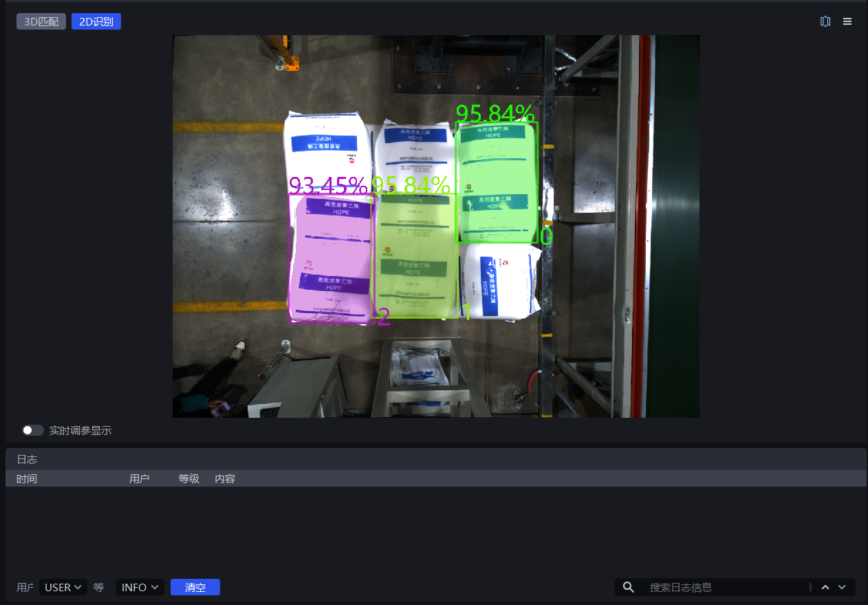Toggle the 实时调参显示 switch
Viewport: 868px width, 605px height.
pos(32,430)
